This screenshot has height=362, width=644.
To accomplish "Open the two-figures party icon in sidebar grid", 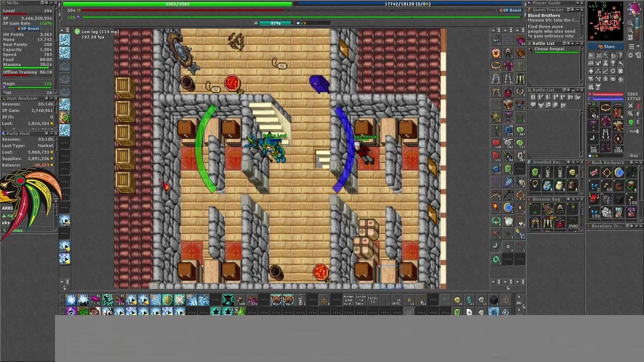I will (x=591, y=86).
